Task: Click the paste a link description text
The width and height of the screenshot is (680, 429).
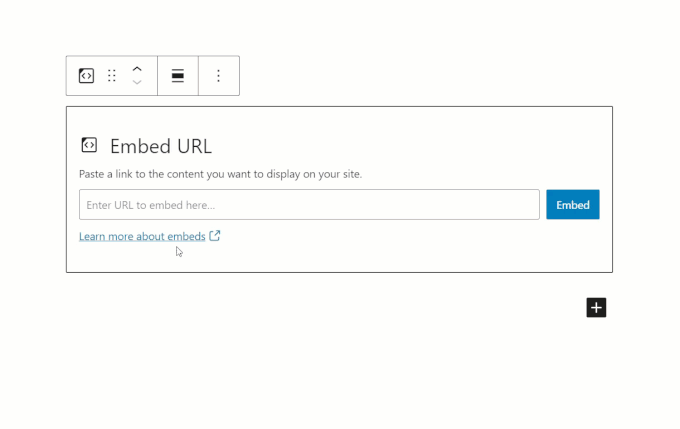Action: point(220,174)
